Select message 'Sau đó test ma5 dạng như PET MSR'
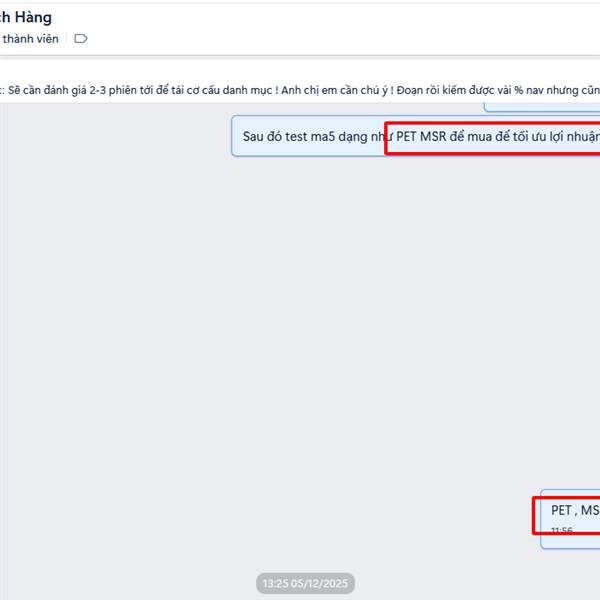Screen dimensions: 600x600 click(x=416, y=136)
